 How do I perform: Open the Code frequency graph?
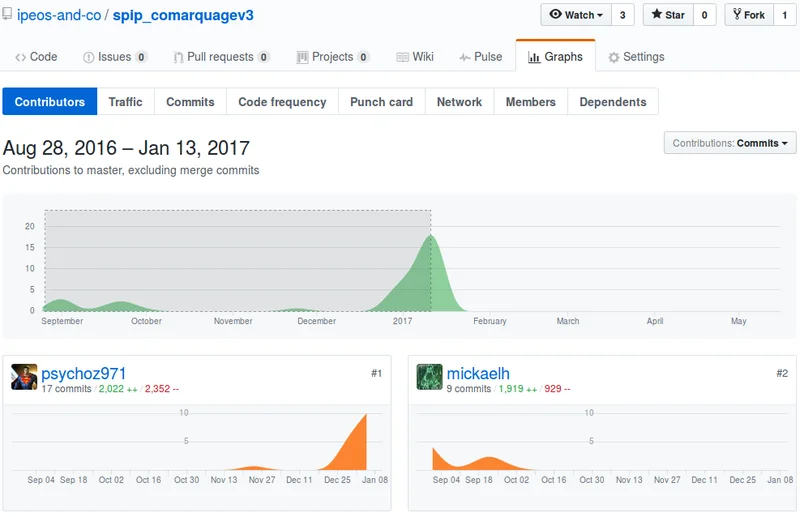pyautogui.click(x=282, y=102)
